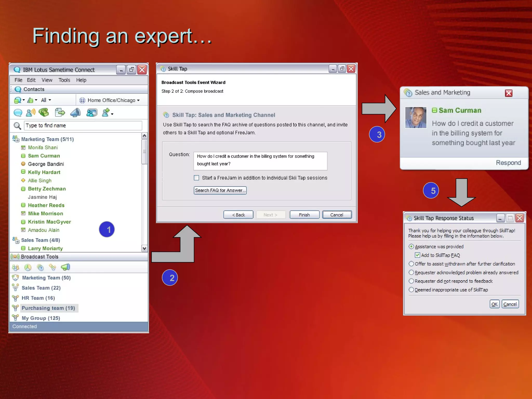Click the My Group (125) channel icon
Viewport: 532px width, 399px height.
coord(15,318)
